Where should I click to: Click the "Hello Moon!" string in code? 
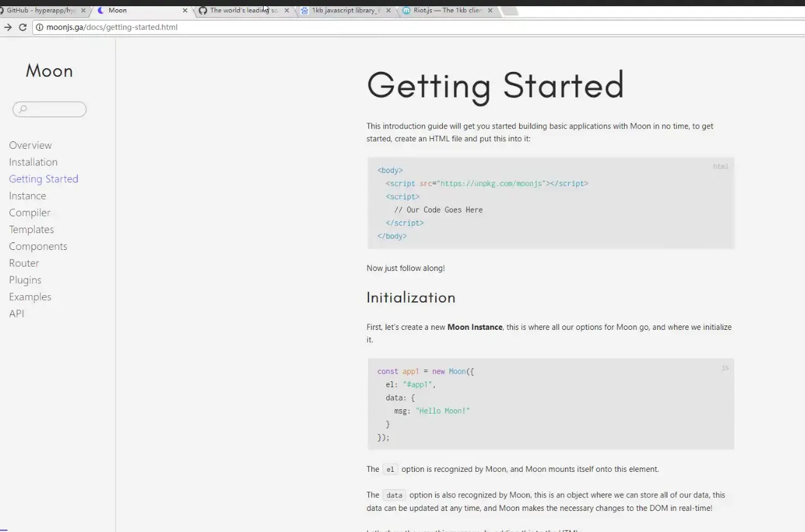443,410
